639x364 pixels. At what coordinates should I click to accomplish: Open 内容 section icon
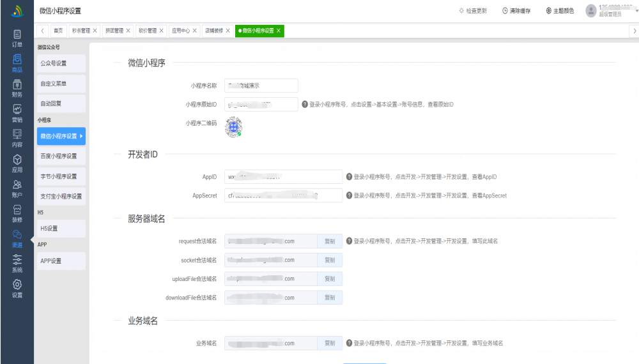pos(17,137)
